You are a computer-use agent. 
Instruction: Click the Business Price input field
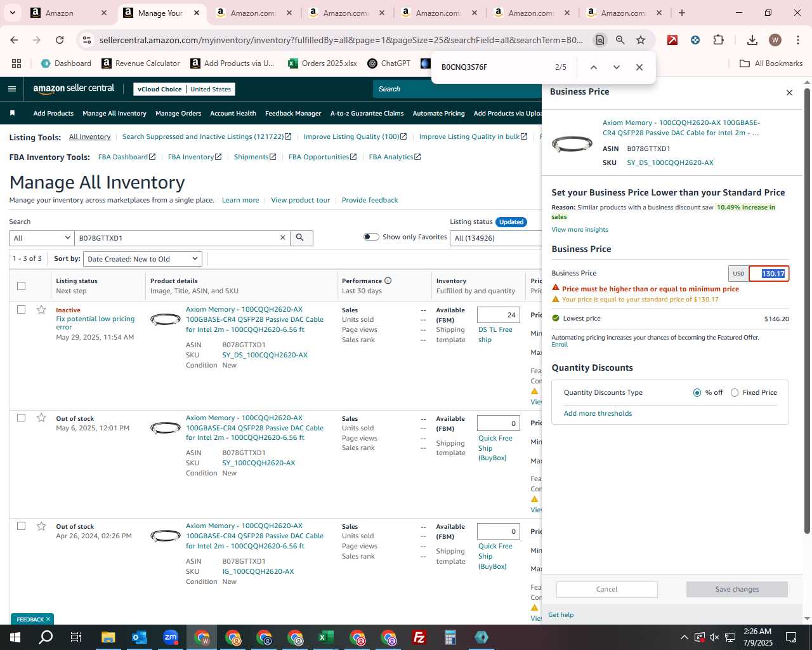[x=769, y=274]
